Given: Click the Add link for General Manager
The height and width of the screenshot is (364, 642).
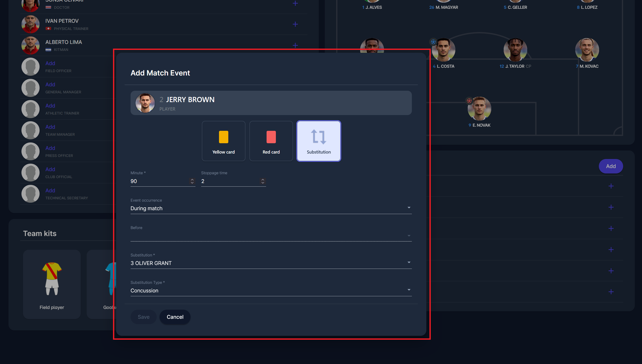Looking at the screenshot, I should coord(50,85).
